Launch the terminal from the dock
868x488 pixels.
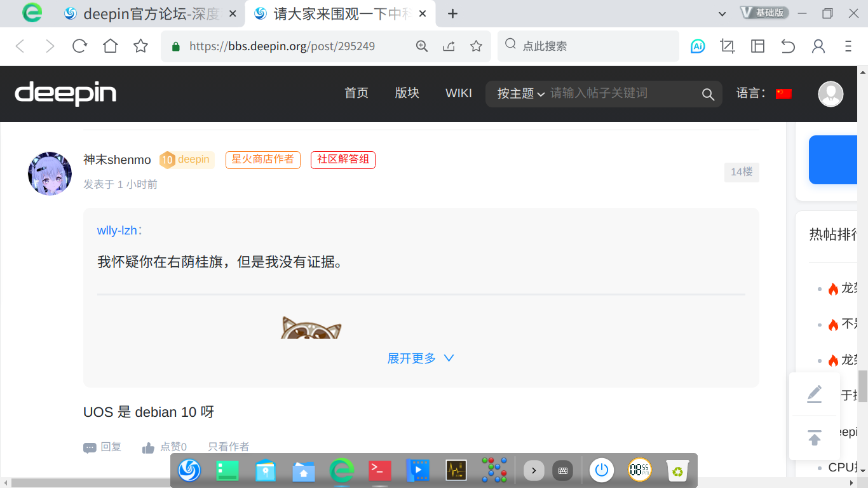point(379,470)
